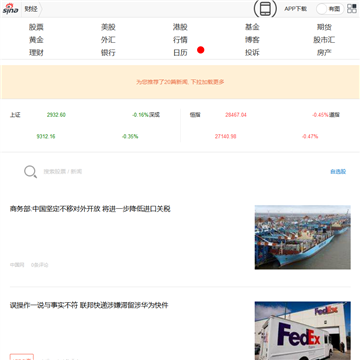Open the four-square grid menu icon
Screen dimensions: 360x360
[x=352, y=9]
